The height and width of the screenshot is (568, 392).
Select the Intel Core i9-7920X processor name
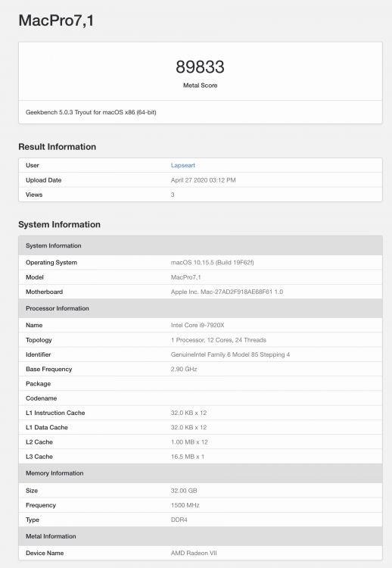198,325
